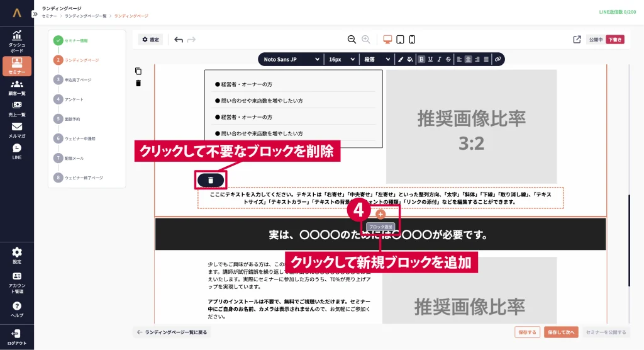This screenshot has height=350, width=644.
Task: Open the text background fill color picker
Action: pyautogui.click(x=409, y=59)
